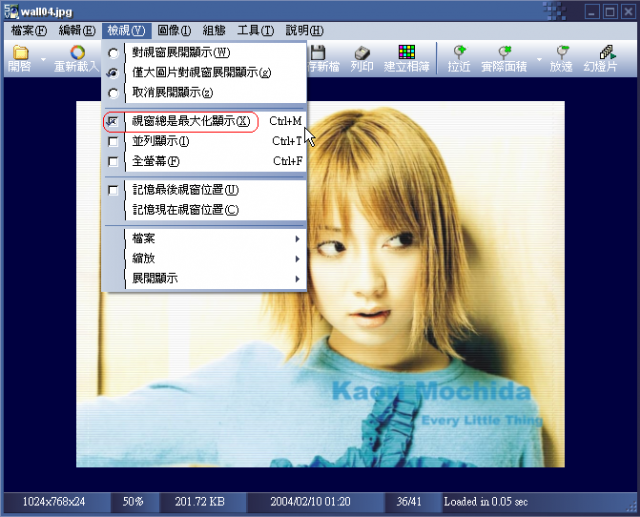Open the 編輯(E) menu
Image resolution: width=640 pixels, height=517 pixels.
pyautogui.click(x=77, y=31)
